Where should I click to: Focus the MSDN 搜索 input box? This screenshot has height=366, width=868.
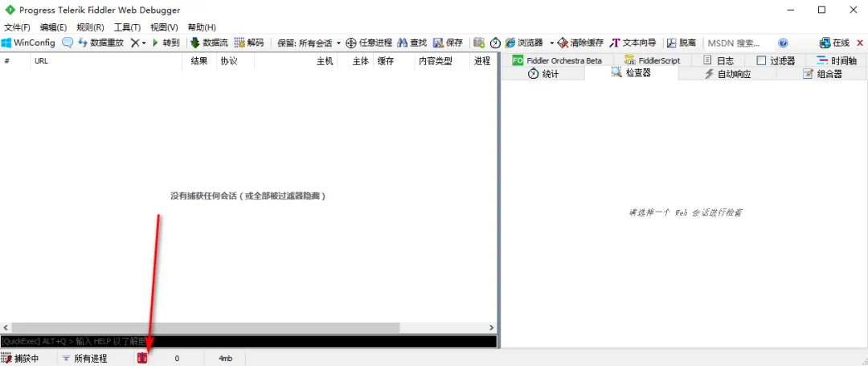pos(738,43)
